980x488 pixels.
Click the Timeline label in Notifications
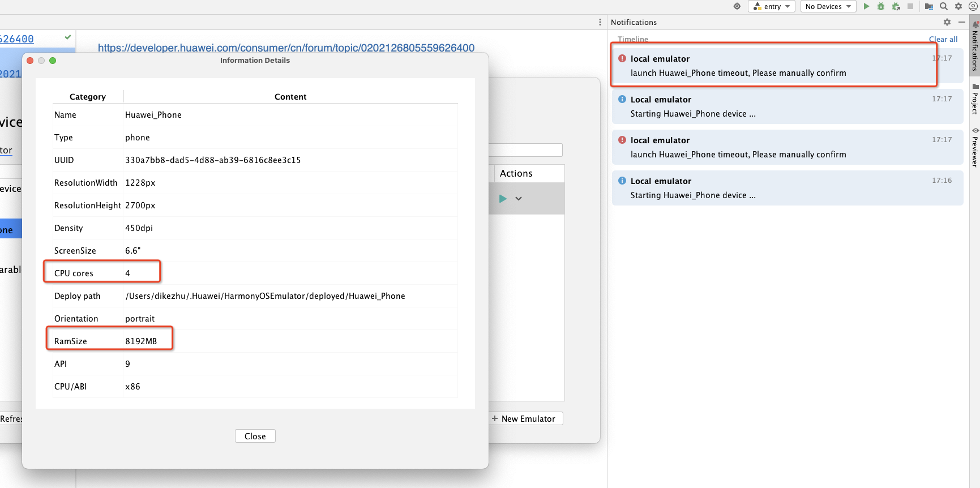tap(633, 39)
